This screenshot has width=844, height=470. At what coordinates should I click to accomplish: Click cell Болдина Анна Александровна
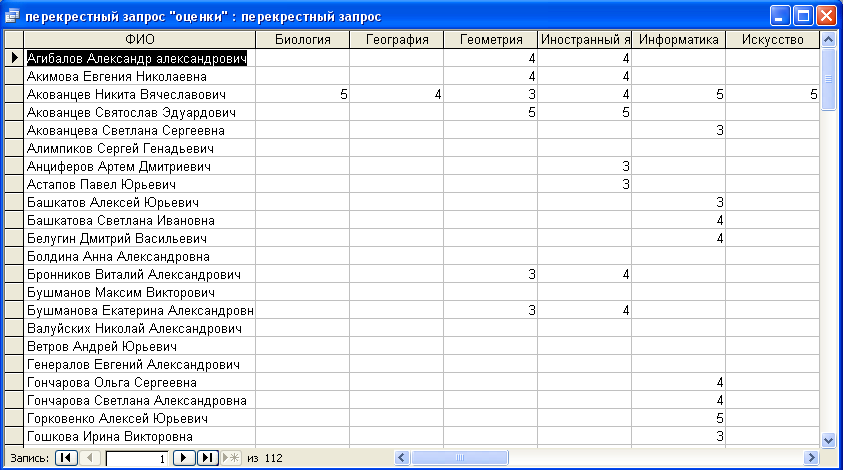coord(139,256)
